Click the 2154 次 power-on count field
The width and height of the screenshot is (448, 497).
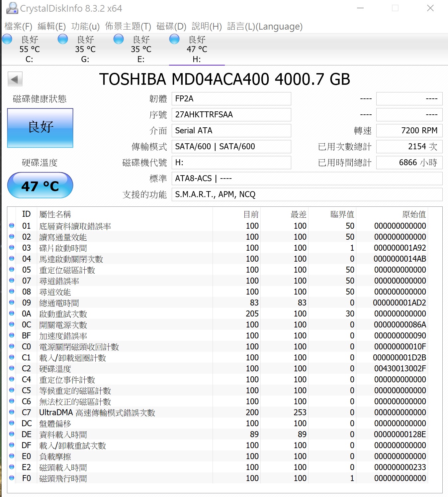[x=409, y=147]
